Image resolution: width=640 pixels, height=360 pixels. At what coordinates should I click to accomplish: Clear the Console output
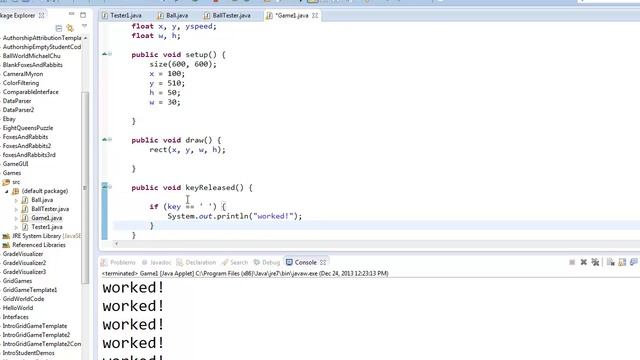tap(611, 262)
